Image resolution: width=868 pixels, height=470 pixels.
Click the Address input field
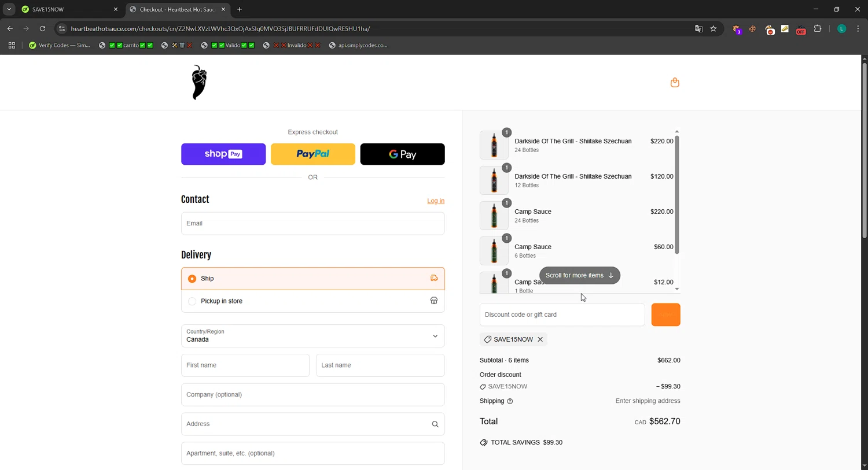point(312,424)
